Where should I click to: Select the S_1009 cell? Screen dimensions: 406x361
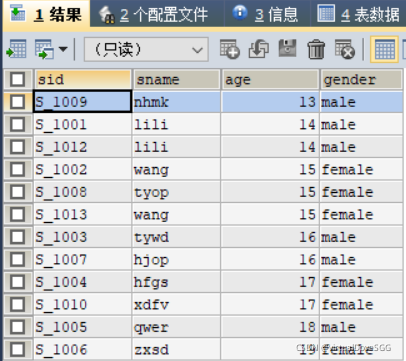pos(82,102)
